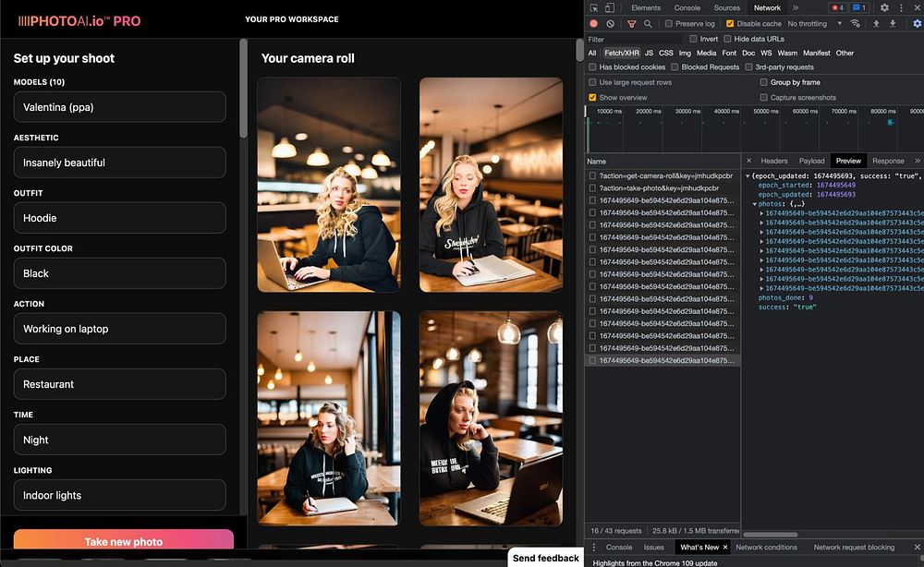Viewport: 924px width, 567px height.
Task: Click the Preview pane horizontal scrollbar
Action: [x=771, y=535]
